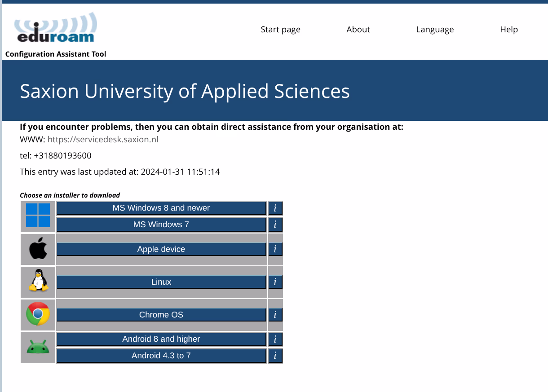The image size is (548, 392).
Task: Show info for Linux installer
Action: point(275,282)
